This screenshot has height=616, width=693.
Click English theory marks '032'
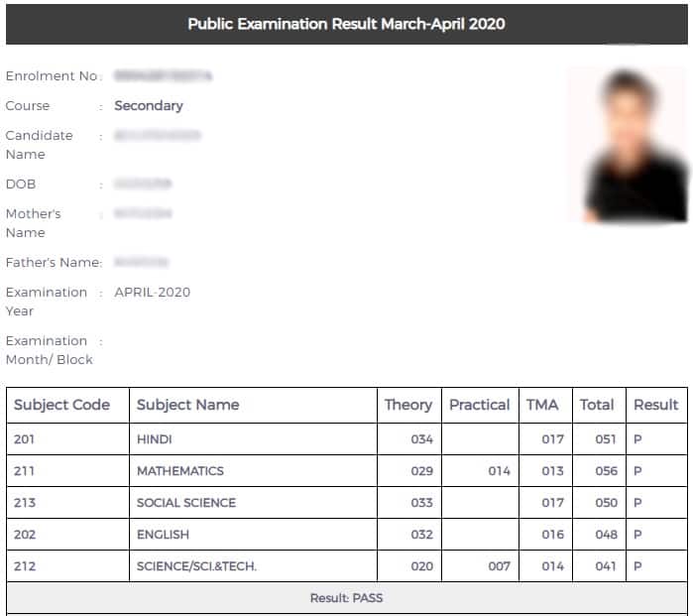point(421,535)
